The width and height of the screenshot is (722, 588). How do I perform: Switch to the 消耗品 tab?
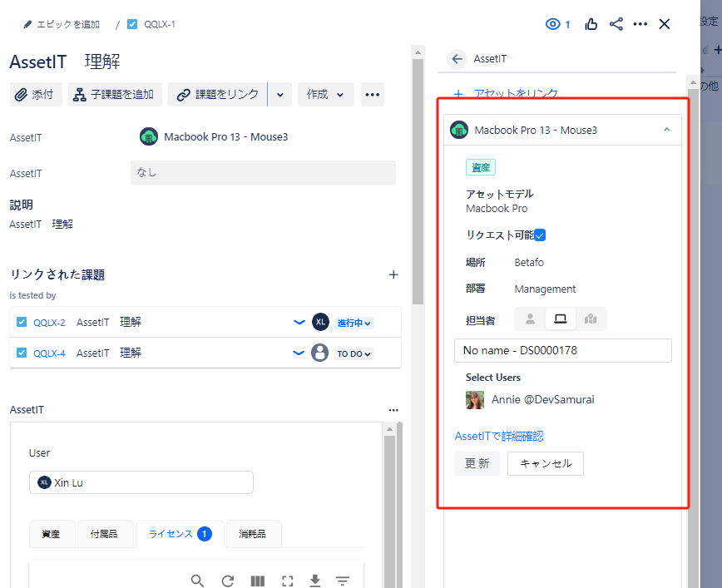tap(254, 534)
